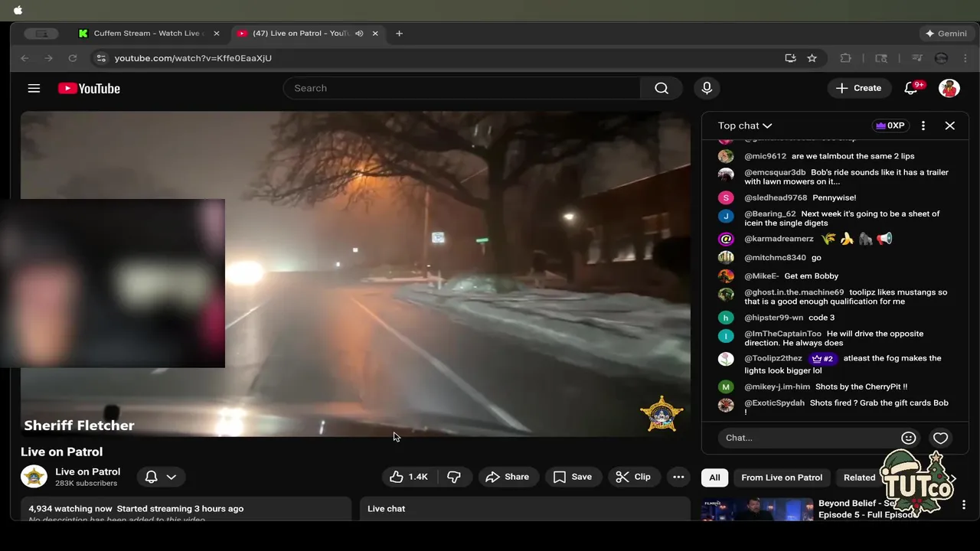Open the Live on Patrol channel avatar
The image size is (980, 551).
click(34, 476)
